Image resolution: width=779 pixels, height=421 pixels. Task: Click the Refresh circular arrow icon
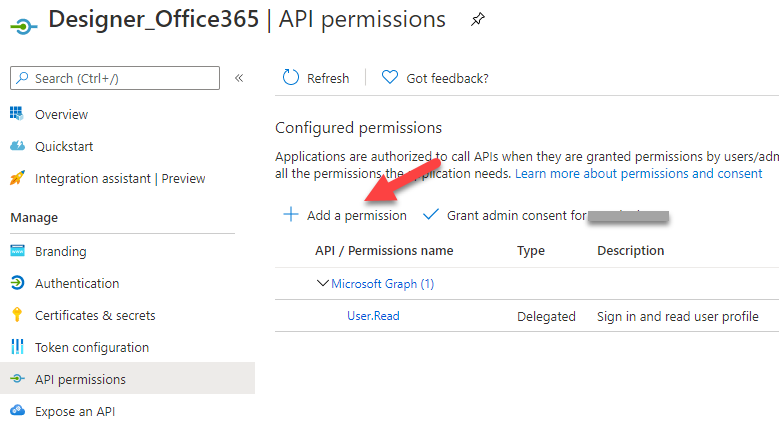(x=291, y=78)
